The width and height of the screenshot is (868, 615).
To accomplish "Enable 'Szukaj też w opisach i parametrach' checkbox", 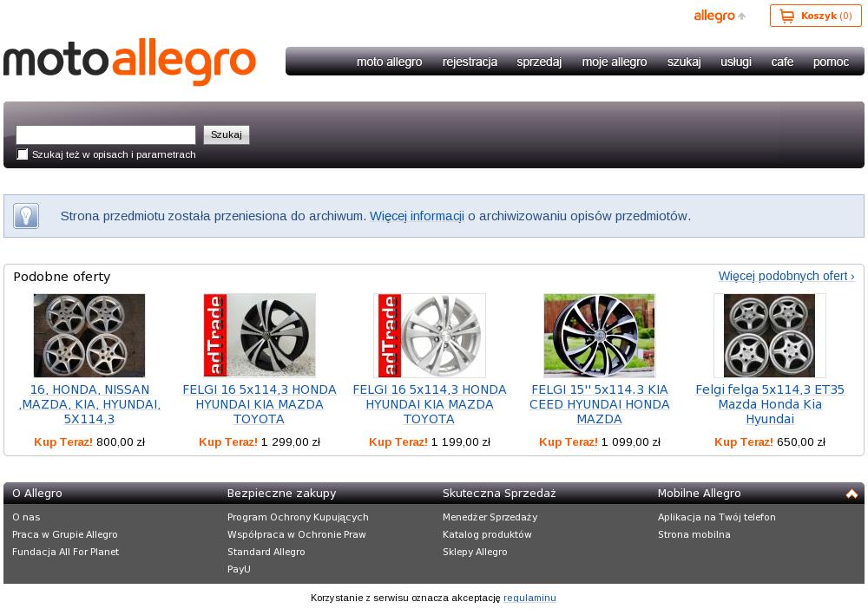I will pos(23,154).
